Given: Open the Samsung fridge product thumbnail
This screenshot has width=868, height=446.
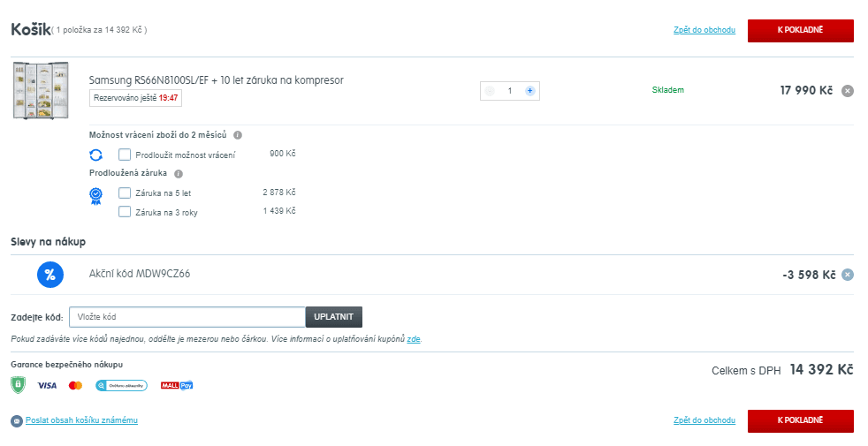Looking at the screenshot, I should 41,90.
